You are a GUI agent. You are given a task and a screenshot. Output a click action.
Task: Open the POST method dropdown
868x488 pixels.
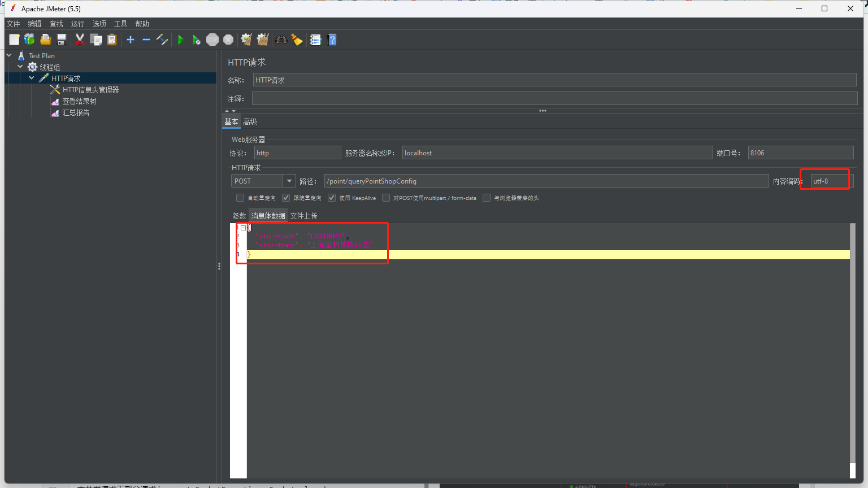pos(289,181)
